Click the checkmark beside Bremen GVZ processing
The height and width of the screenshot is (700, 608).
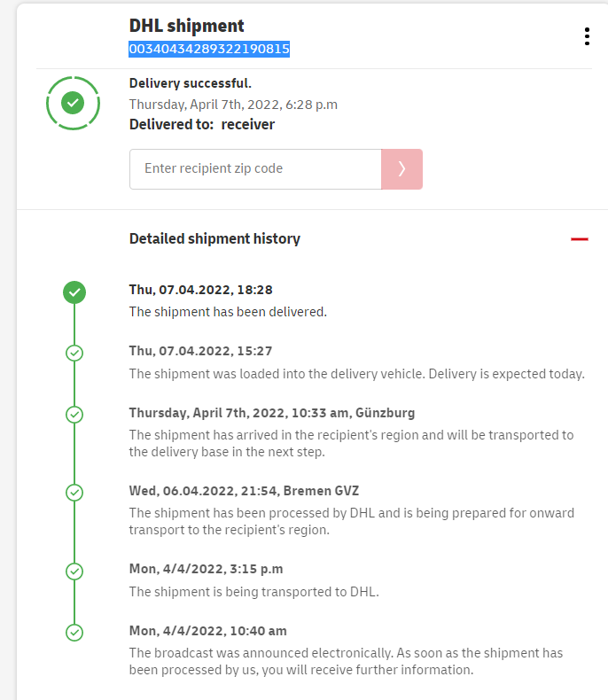click(x=74, y=492)
